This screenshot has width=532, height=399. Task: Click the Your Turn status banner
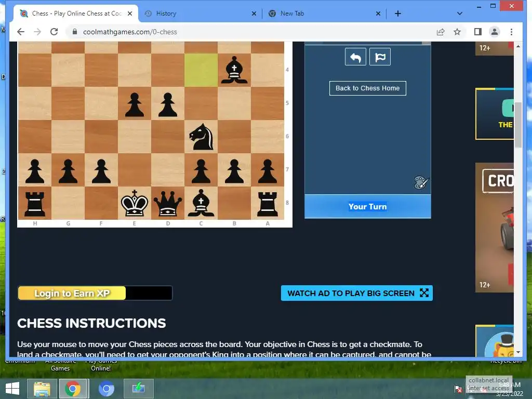(x=367, y=206)
